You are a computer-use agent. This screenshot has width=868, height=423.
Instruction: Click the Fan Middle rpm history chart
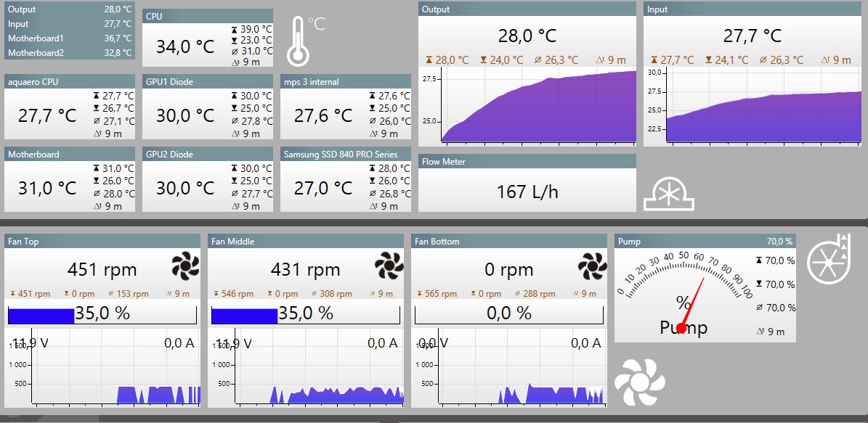point(306,369)
